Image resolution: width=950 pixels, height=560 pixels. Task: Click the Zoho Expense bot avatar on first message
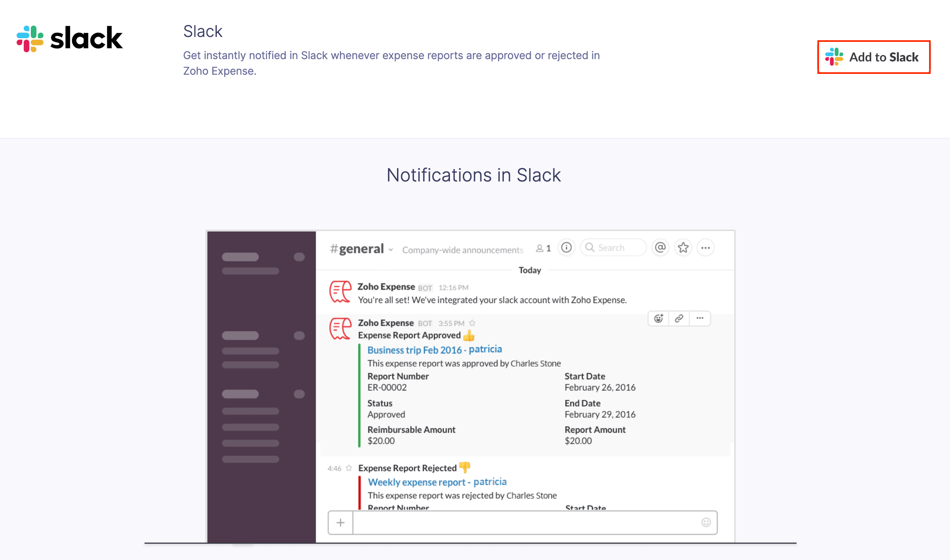pos(340,292)
